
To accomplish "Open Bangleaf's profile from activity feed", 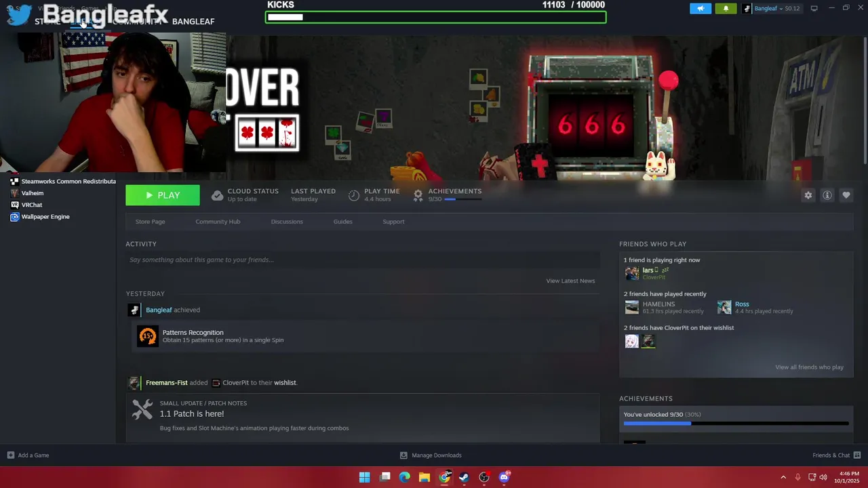I will (x=159, y=310).
